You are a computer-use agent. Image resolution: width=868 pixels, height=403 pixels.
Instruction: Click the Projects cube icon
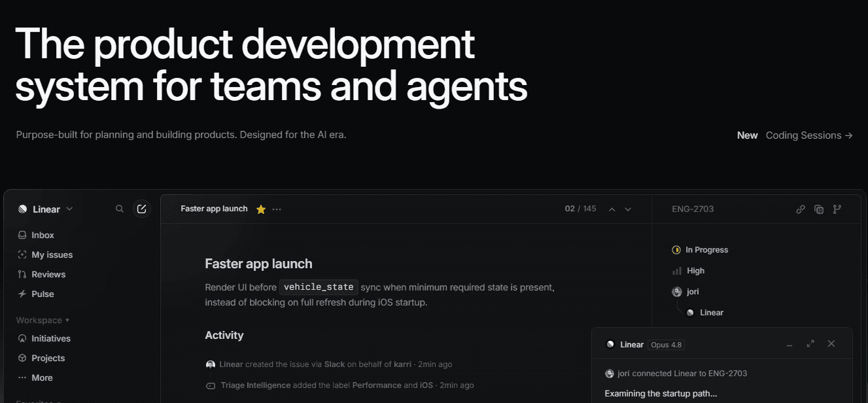click(22, 358)
